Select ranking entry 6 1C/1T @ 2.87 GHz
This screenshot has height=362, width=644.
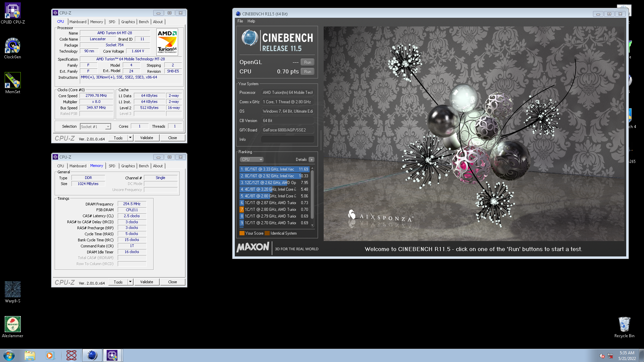pos(274,203)
